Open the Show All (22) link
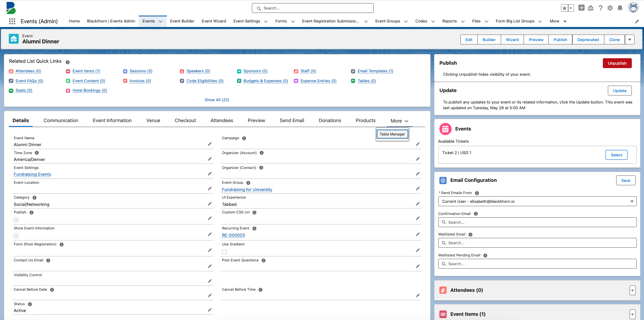The height and width of the screenshot is (320, 644). (x=217, y=100)
